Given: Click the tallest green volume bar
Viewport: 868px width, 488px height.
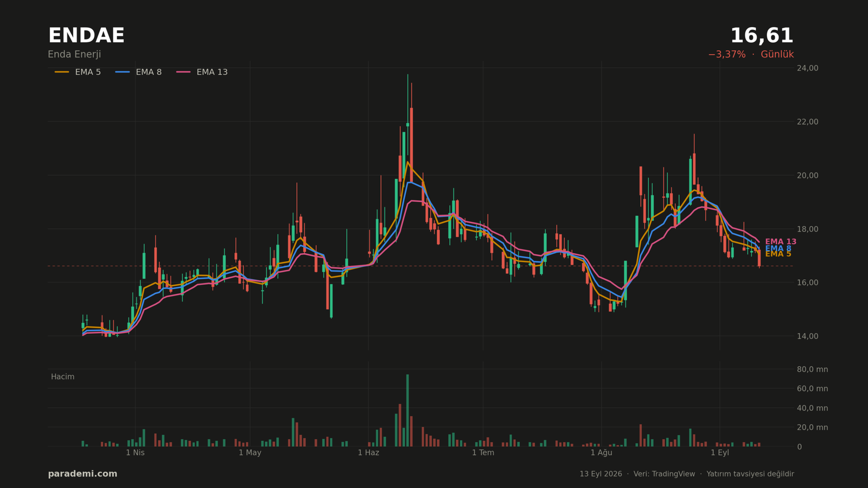Looking at the screenshot, I should (407, 410).
